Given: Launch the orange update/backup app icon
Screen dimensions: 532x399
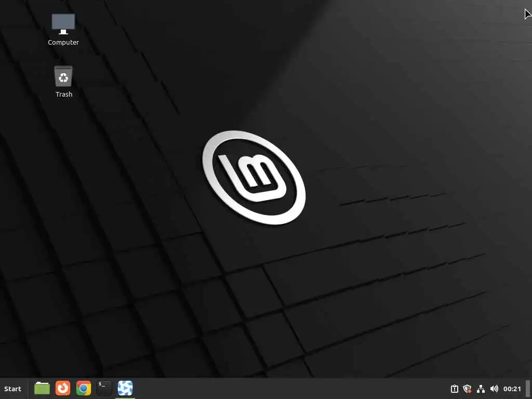Looking at the screenshot, I should [63, 388].
